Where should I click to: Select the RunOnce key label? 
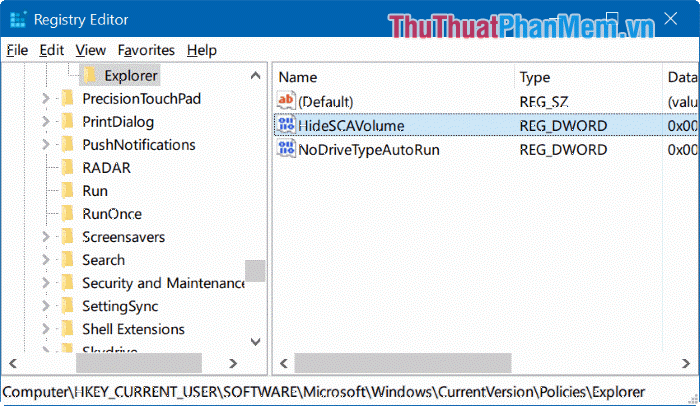112,214
